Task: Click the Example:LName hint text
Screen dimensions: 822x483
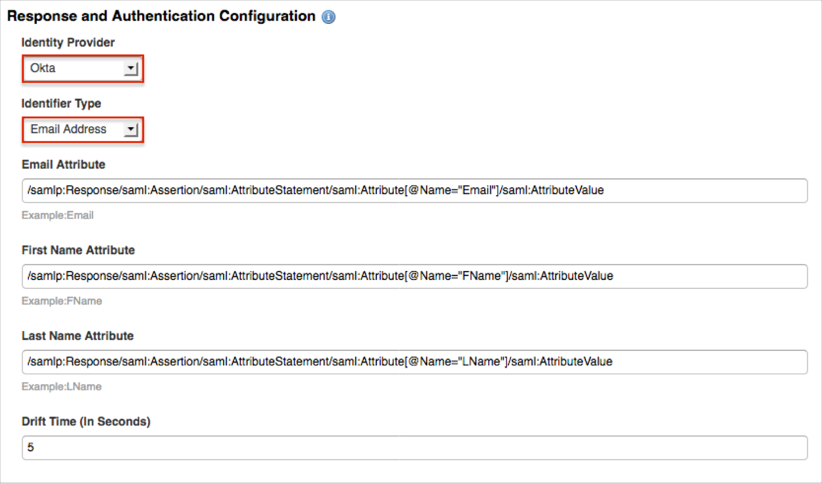Action: [61, 386]
